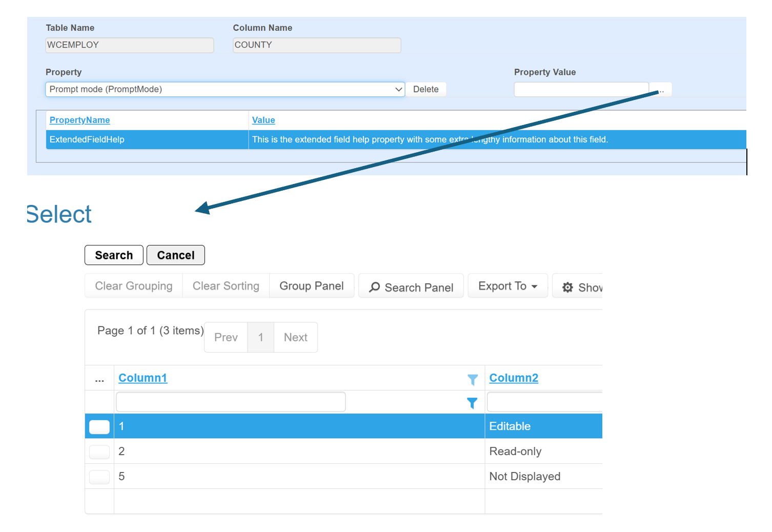Go to the Next page in pager
The image size is (772, 532).
pos(295,337)
